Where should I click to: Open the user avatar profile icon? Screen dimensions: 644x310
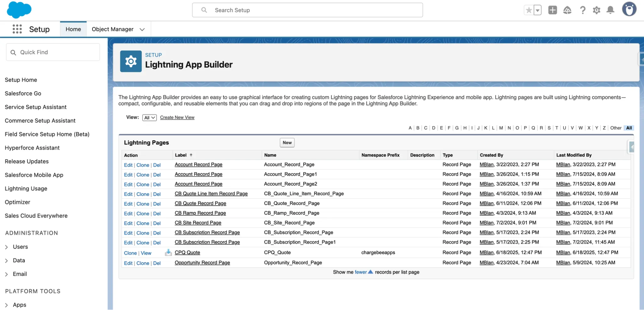point(629,9)
